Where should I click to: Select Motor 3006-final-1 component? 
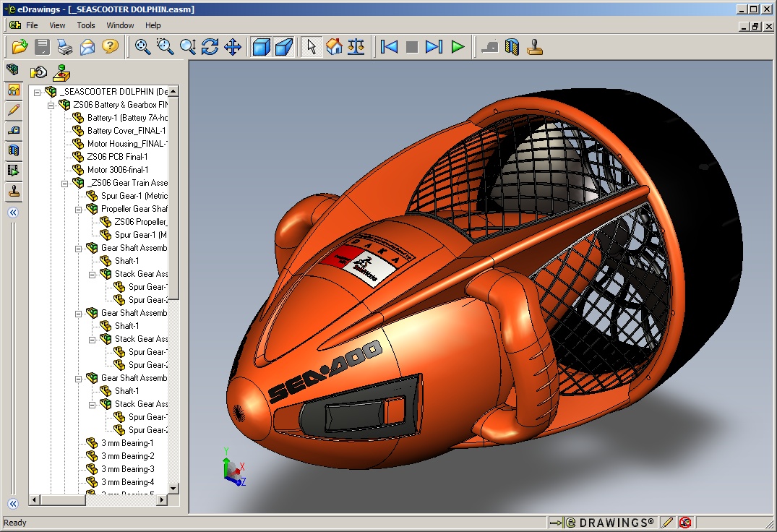point(110,169)
